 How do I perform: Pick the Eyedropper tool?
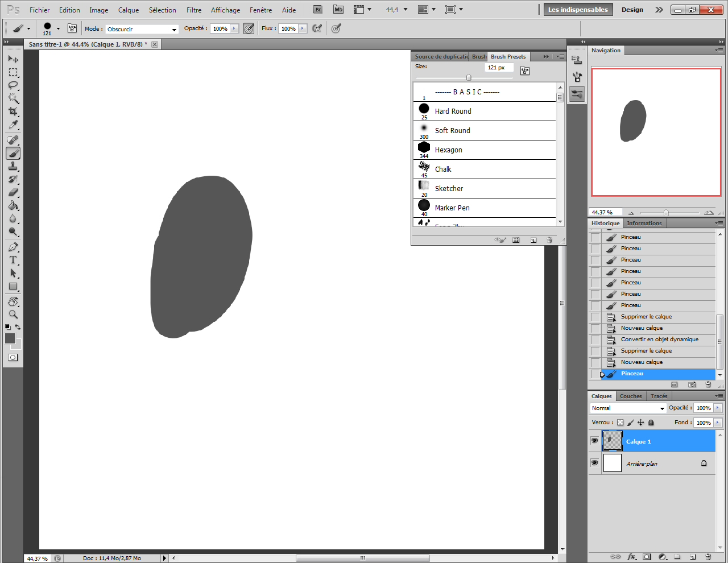click(13, 125)
